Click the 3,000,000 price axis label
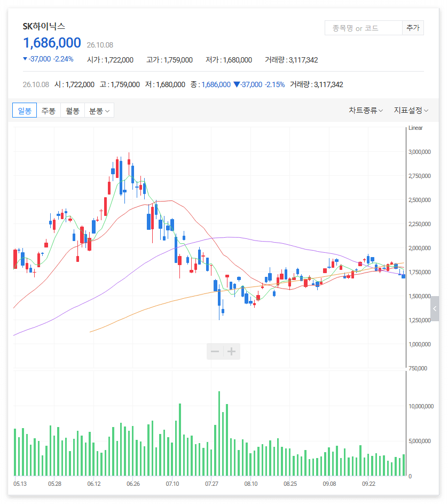 tap(419, 152)
